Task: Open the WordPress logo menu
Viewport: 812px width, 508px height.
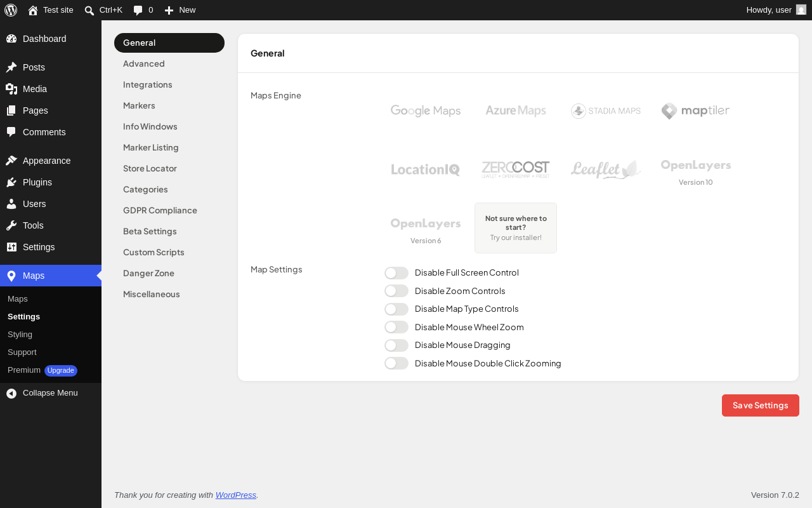Action: point(11,10)
